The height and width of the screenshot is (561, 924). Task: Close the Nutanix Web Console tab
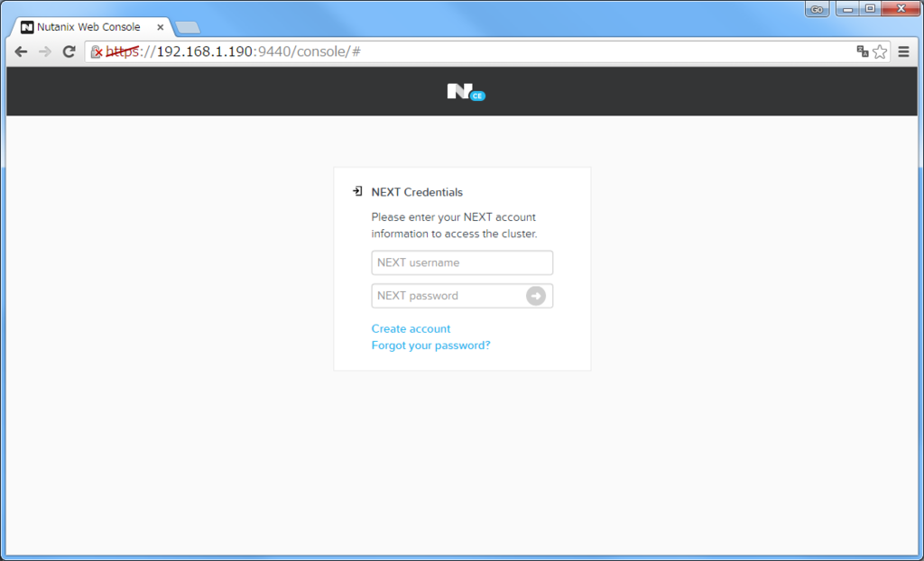click(161, 27)
